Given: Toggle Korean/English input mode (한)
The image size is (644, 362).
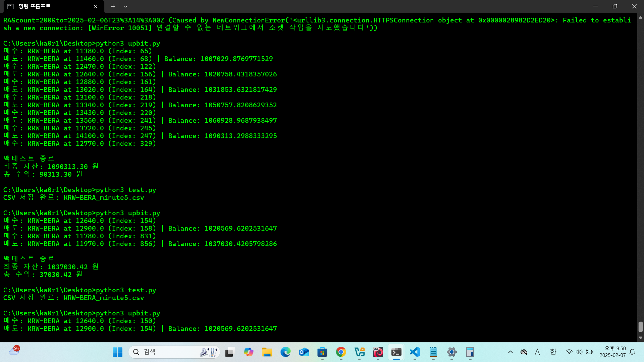Looking at the screenshot, I should [x=553, y=352].
